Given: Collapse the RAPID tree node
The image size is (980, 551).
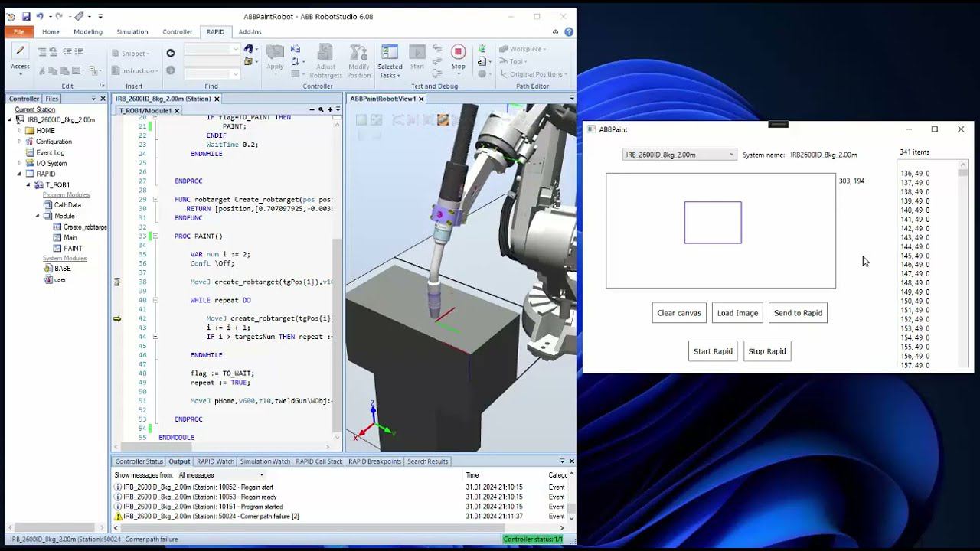Looking at the screenshot, I should [19, 174].
